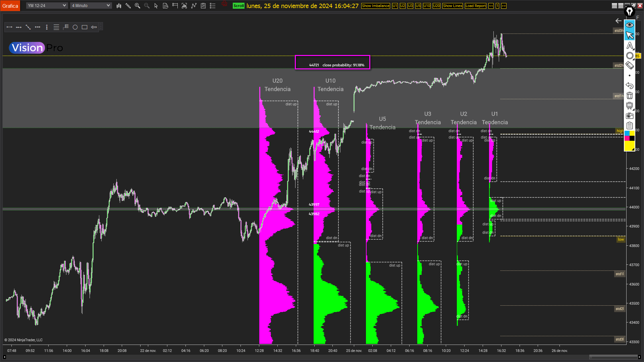The width and height of the screenshot is (644, 362).
Task: Open the YM 12-24 instrument dropdown
Action: [x=47, y=6]
